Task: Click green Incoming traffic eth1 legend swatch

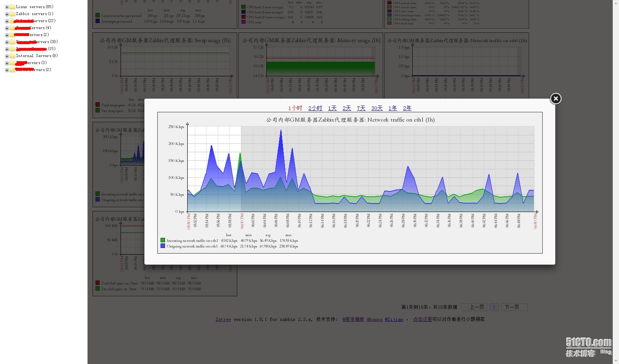Action: tap(163, 240)
